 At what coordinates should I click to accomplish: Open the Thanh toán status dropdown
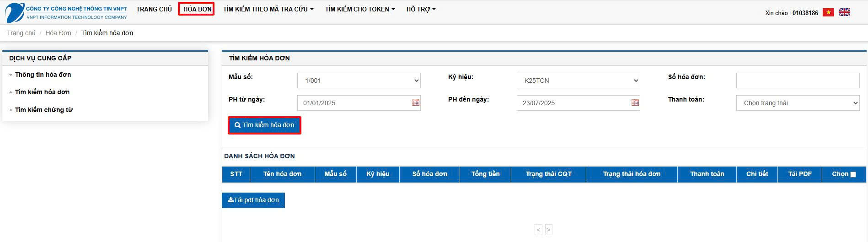pyautogui.click(x=798, y=103)
